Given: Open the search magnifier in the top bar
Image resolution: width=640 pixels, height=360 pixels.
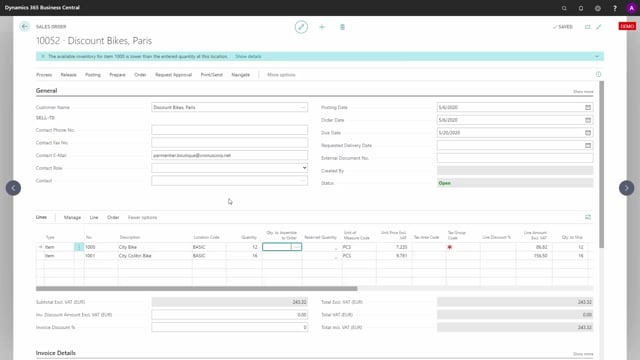Looking at the screenshot, I should tap(564, 8).
